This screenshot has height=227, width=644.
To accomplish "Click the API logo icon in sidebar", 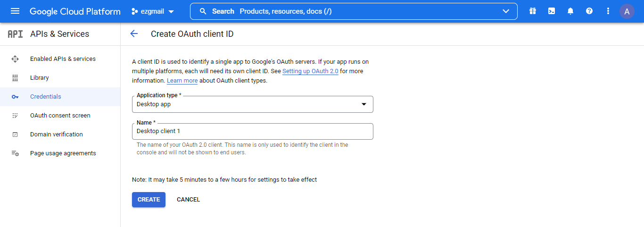I will [x=15, y=34].
